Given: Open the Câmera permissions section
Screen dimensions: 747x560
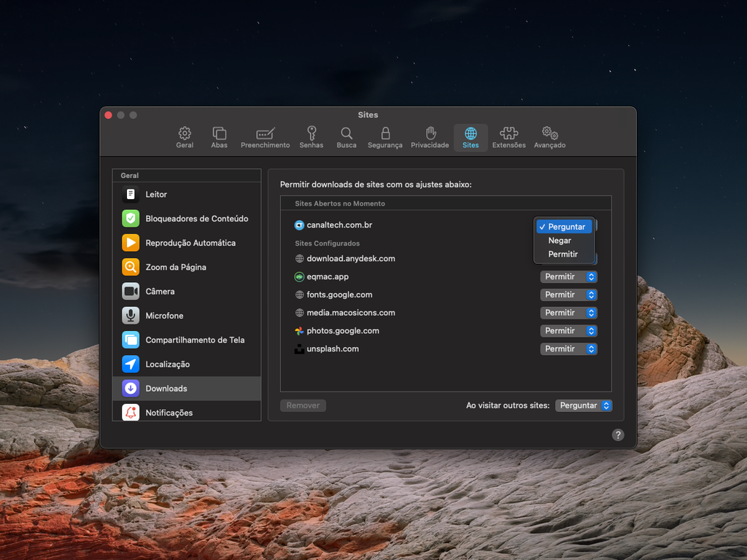Looking at the screenshot, I should pos(186,292).
